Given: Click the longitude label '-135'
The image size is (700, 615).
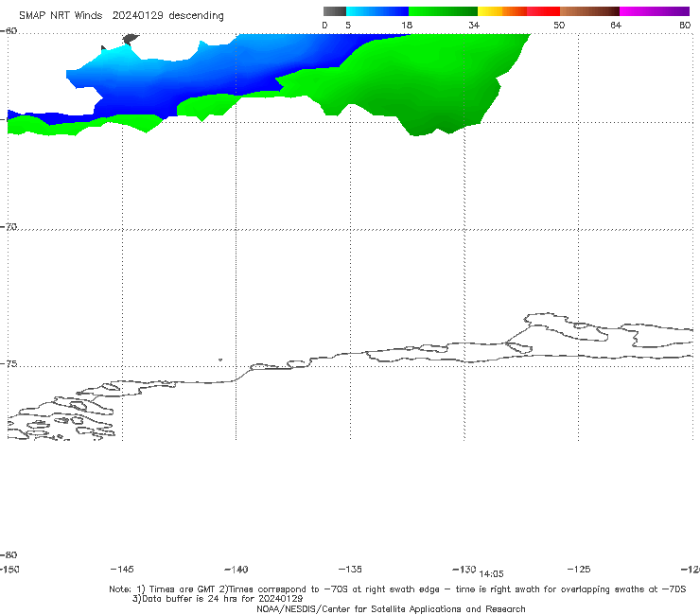Looking at the screenshot, I should pos(350,569).
